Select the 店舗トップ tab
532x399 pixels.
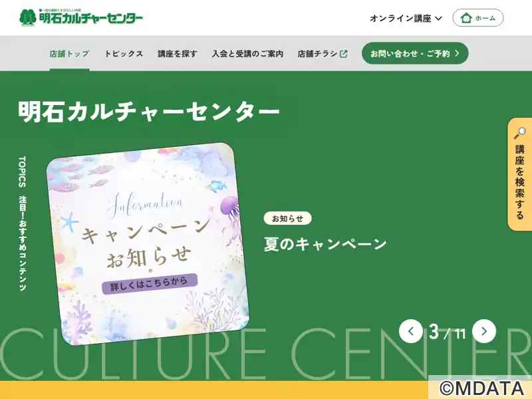click(x=69, y=54)
